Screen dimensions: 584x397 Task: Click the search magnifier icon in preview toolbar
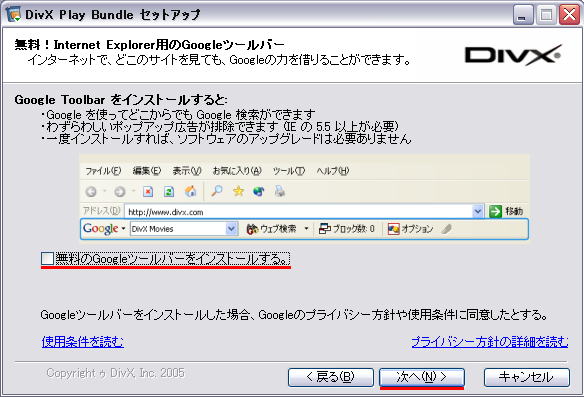coord(216,191)
